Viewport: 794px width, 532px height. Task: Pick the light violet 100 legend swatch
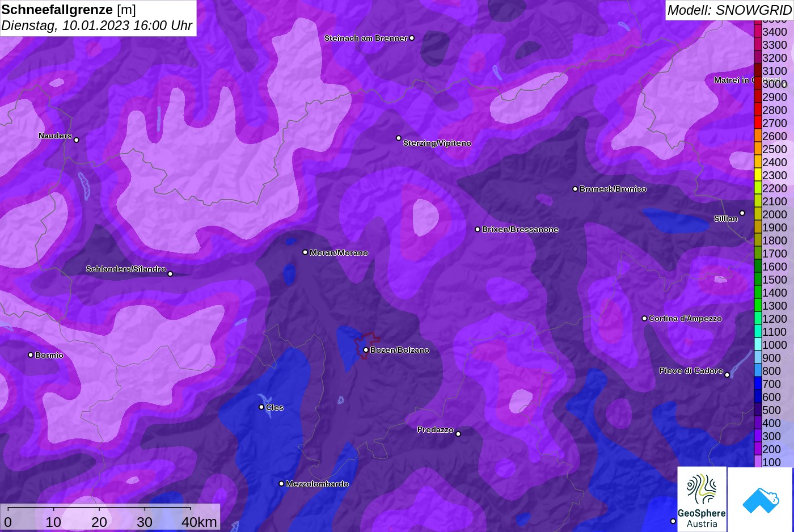[758, 462]
